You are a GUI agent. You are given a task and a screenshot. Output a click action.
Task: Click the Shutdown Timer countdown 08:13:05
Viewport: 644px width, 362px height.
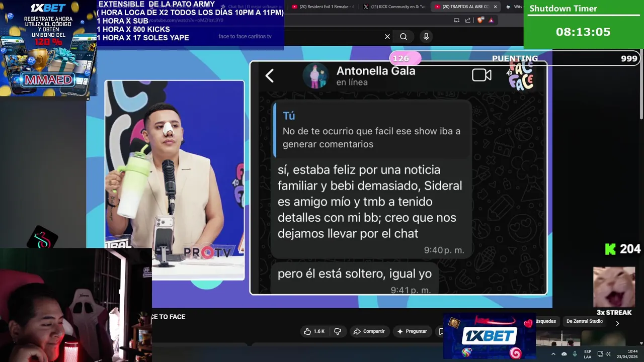coord(583,32)
